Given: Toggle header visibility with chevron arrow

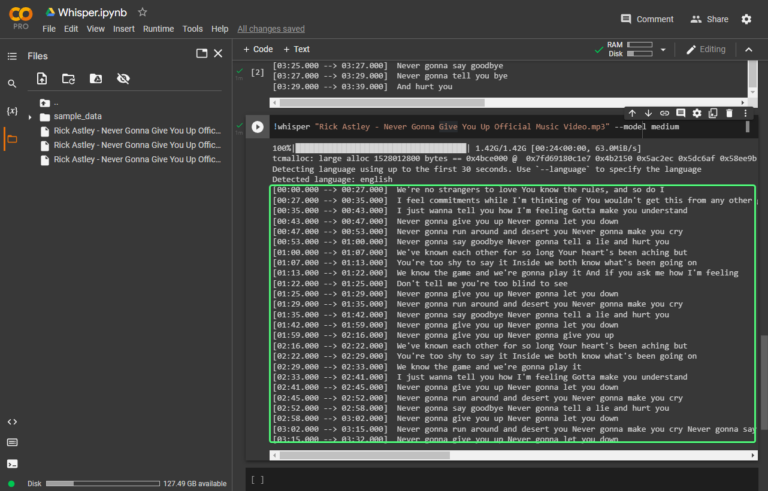Looking at the screenshot, I should click(x=748, y=49).
